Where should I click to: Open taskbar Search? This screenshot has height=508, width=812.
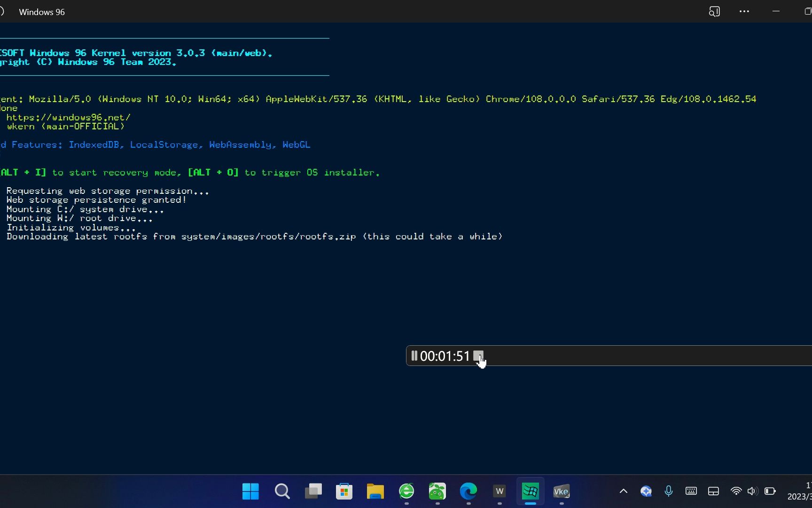pyautogui.click(x=282, y=492)
